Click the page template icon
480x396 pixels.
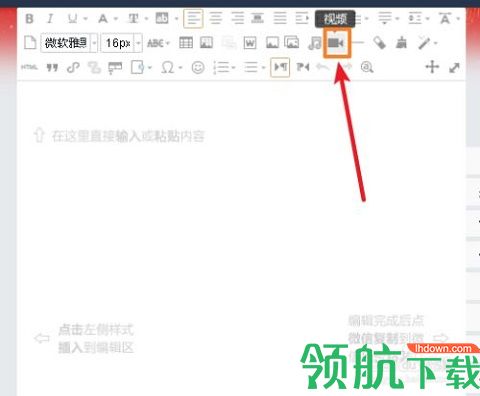click(137, 68)
